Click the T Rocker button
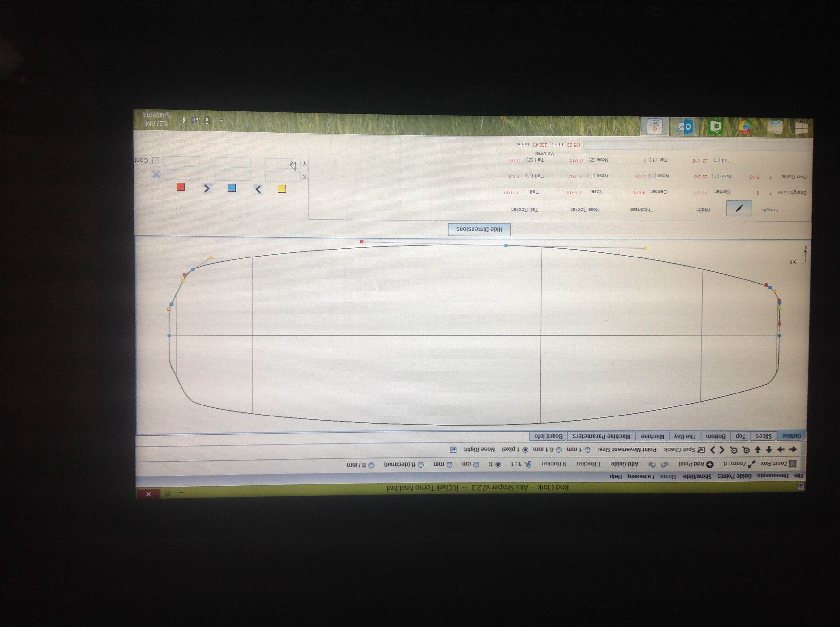The image size is (840, 627). 589,464
